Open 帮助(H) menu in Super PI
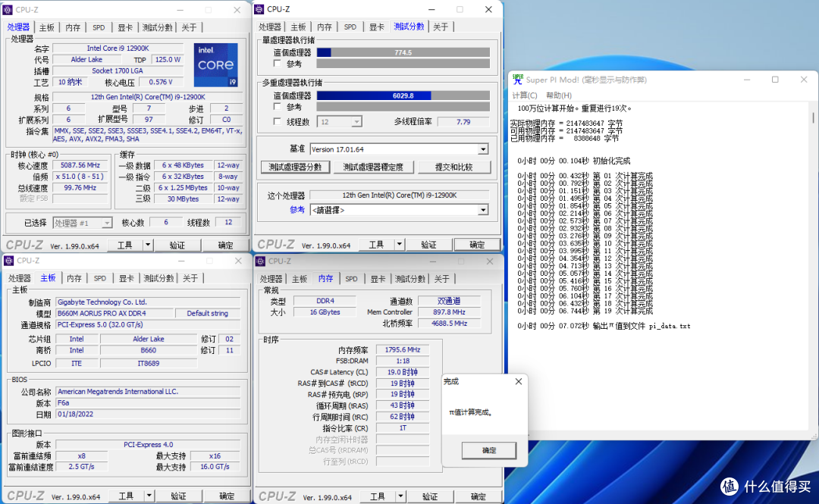819x504 pixels. 558,95
